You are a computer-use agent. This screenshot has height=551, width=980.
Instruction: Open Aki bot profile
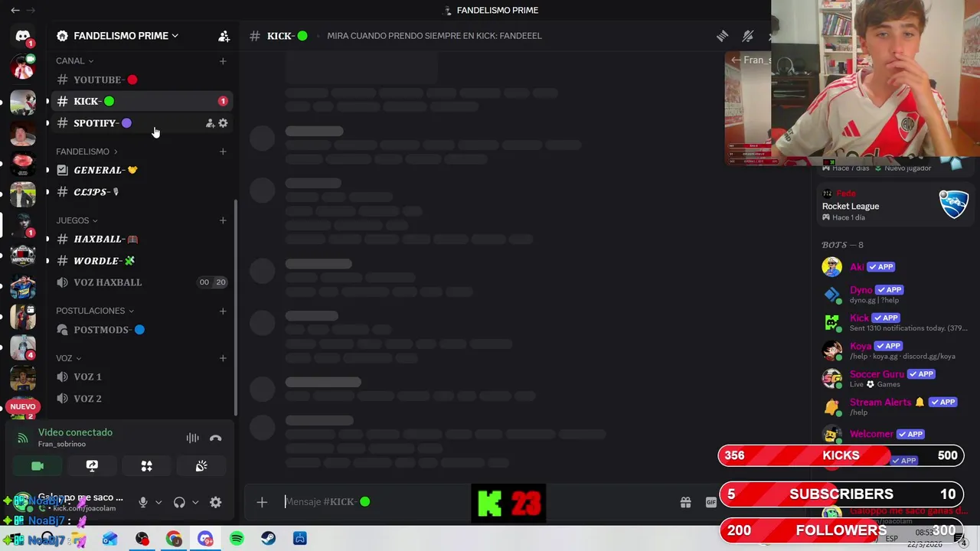pyautogui.click(x=894, y=266)
